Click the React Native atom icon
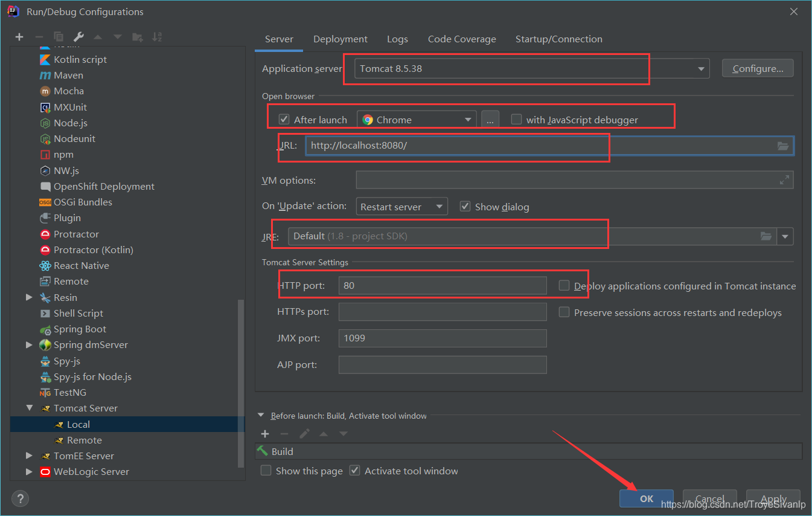This screenshot has height=516, width=812. [45, 266]
